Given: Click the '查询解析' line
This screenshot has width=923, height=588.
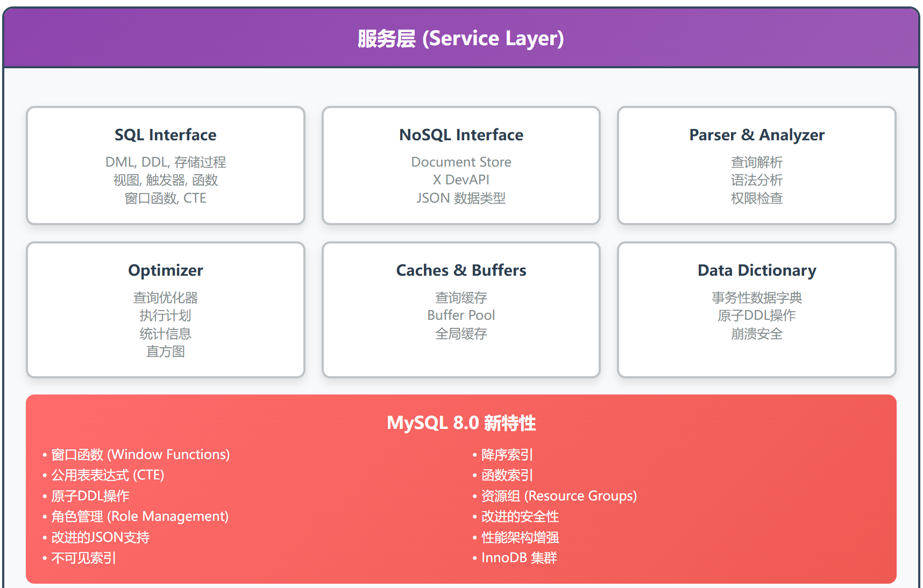Looking at the screenshot, I should tap(757, 162).
